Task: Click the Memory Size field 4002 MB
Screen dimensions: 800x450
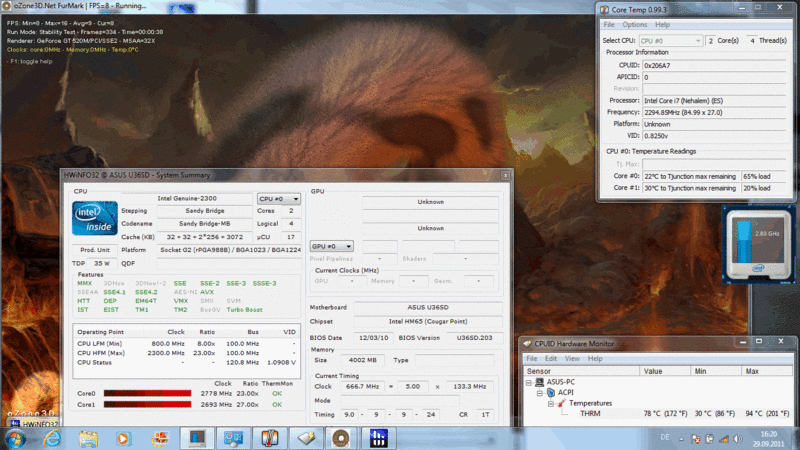Action: [363, 360]
